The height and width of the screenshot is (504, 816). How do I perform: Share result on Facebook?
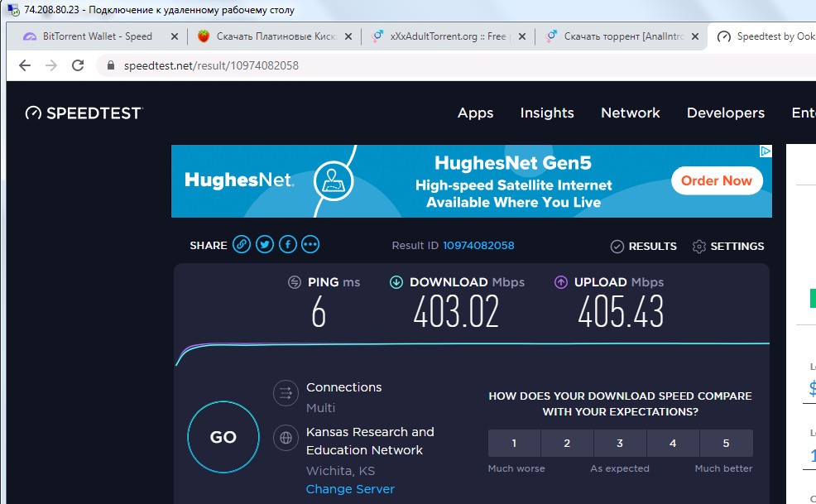(288, 244)
